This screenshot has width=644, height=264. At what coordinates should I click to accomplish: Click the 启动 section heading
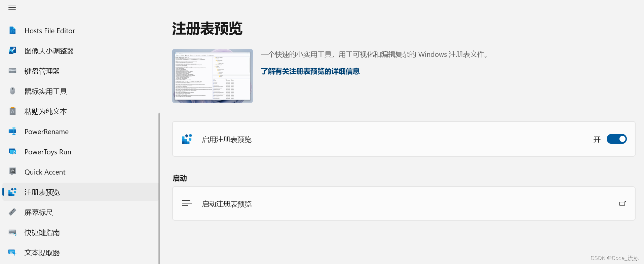point(180,178)
